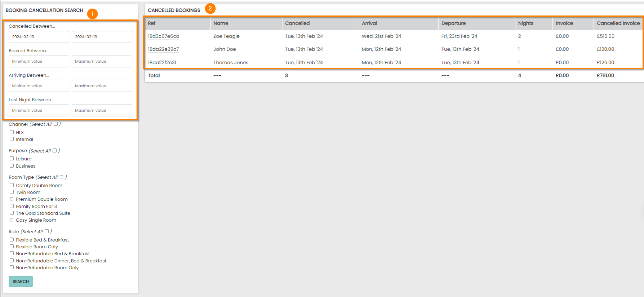Click the Cancelled Between start date field
The width and height of the screenshot is (644, 297).
tap(39, 37)
